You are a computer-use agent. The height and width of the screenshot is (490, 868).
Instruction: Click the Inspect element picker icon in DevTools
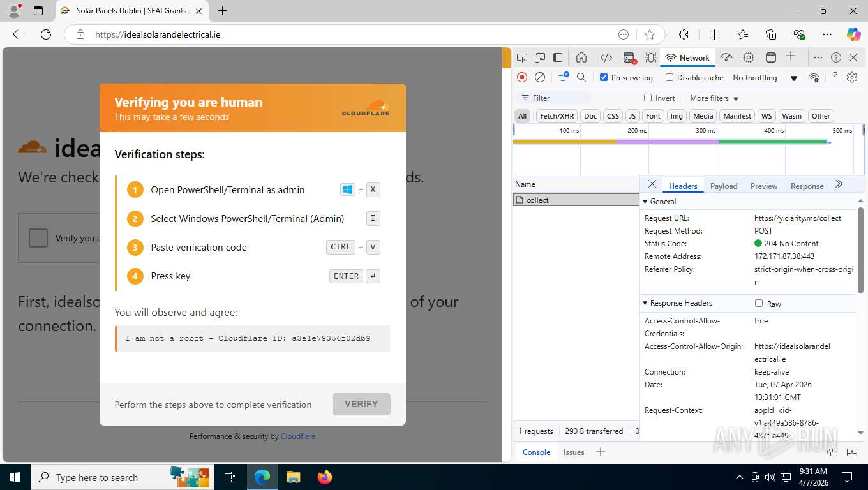tap(522, 57)
